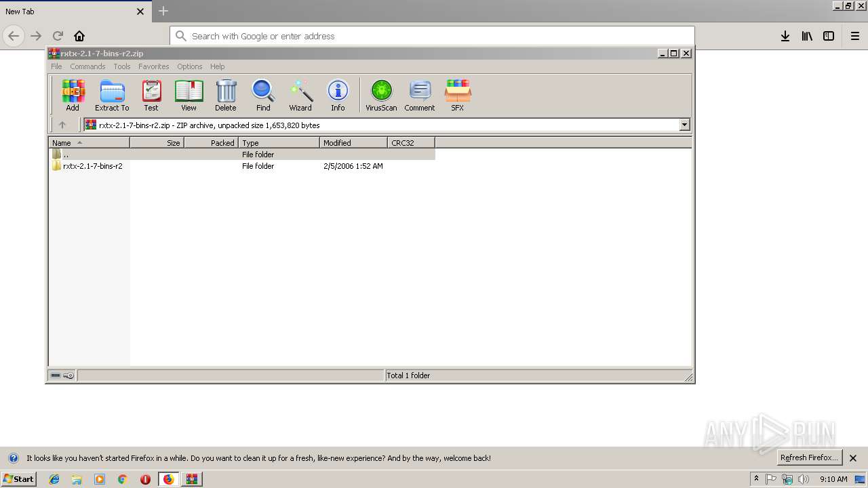Select the New Tab tab
This screenshot has height=488, width=868.
coord(75,11)
